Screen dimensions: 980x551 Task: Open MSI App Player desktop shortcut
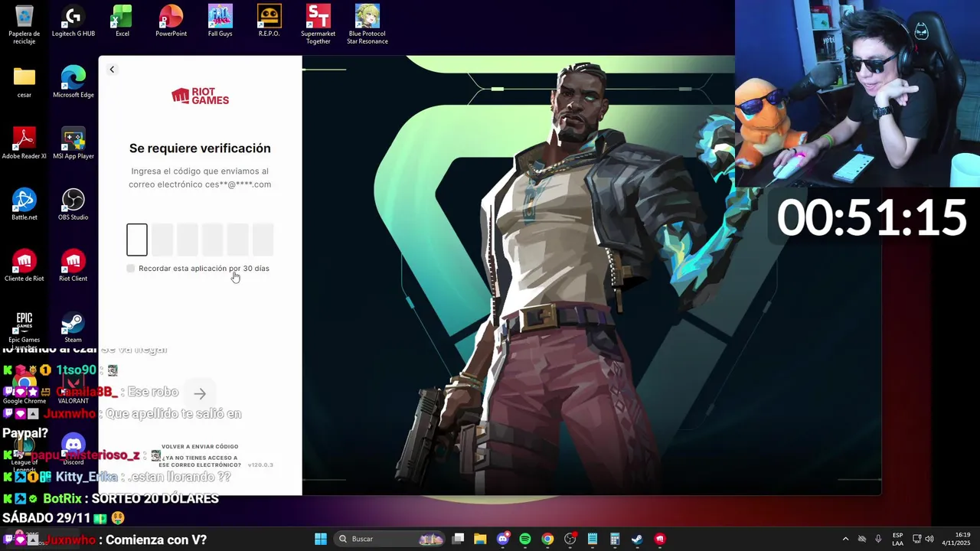pyautogui.click(x=73, y=144)
